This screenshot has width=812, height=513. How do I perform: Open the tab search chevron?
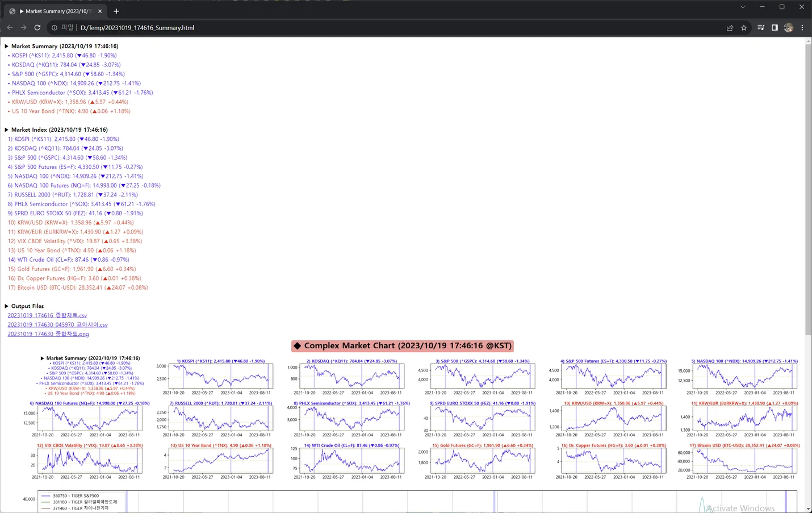pos(743,7)
